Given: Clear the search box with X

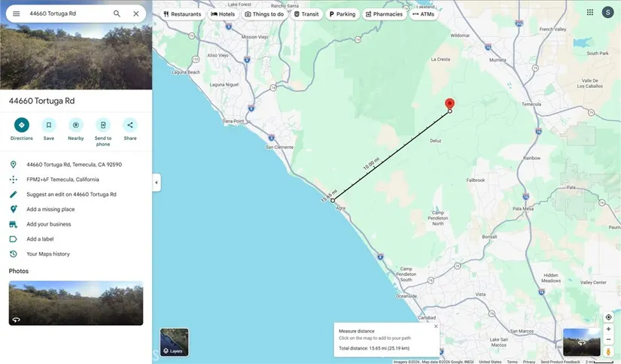Looking at the screenshot, I should (x=135, y=14).
